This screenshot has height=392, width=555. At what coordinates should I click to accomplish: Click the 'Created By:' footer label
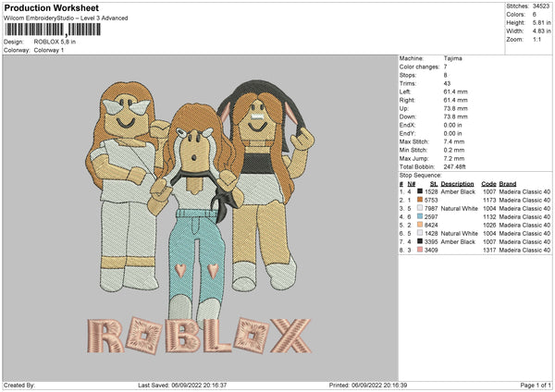[x=19, y=385]
